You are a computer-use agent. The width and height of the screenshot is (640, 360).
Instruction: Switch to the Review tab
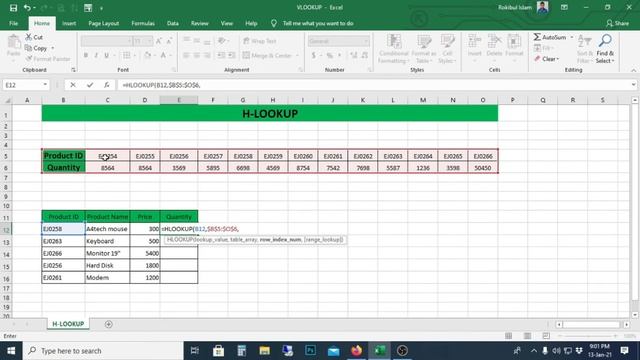click(x=200, y=24)
